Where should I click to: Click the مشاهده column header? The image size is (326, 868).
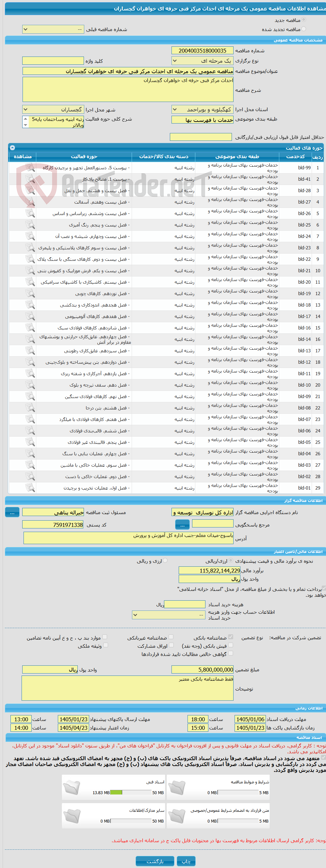(x=23, y=157)
